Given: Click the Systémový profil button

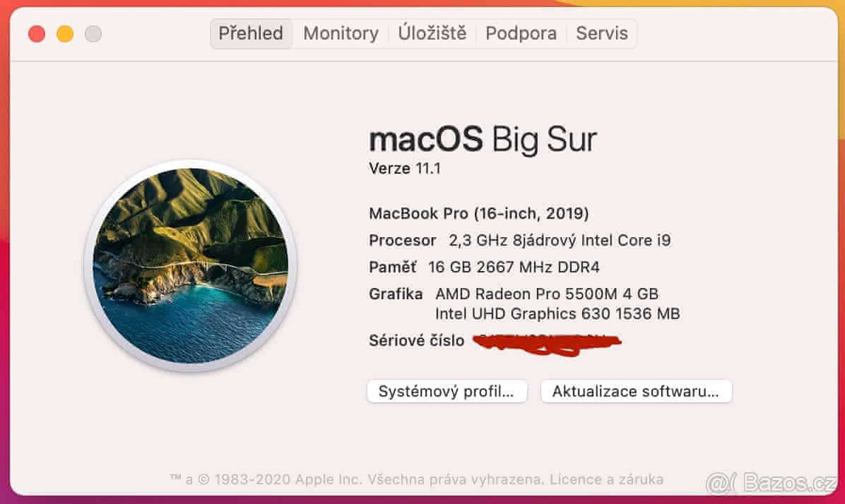Looking at the screenshot, I should click(447, 392).
